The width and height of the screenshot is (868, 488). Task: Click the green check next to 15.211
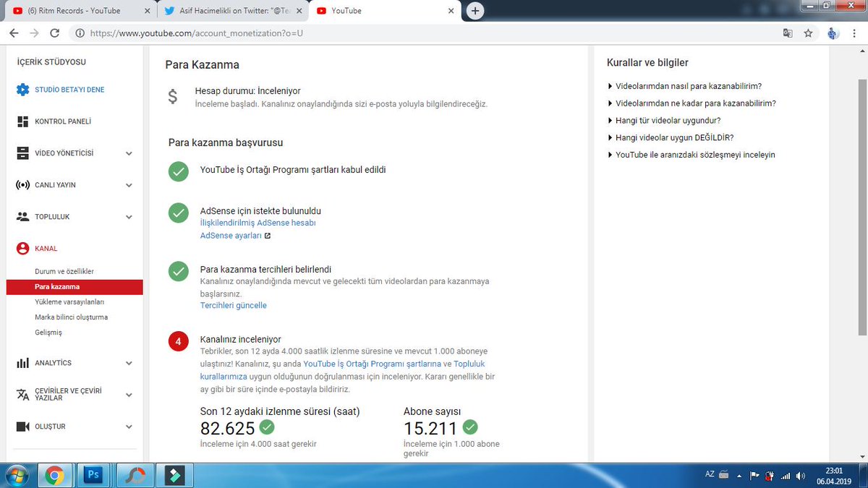[x=470, y=427]
